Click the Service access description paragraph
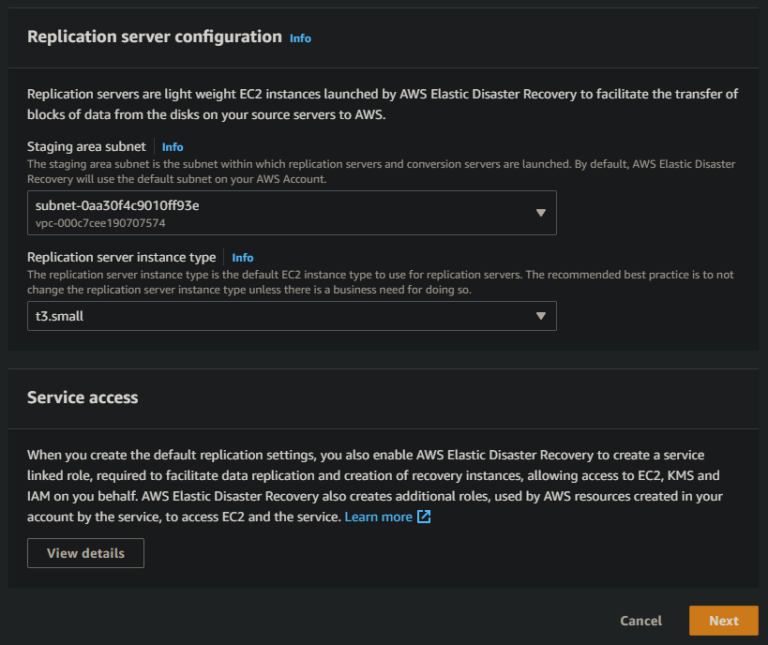 pyautogui.click(x=372, y=485)
